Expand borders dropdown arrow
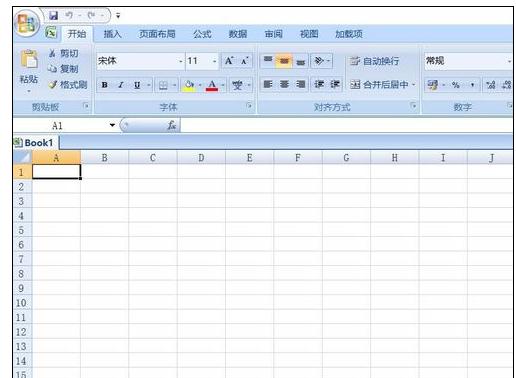Viewport: 516px width, 378px height. (x=174, y=85)
